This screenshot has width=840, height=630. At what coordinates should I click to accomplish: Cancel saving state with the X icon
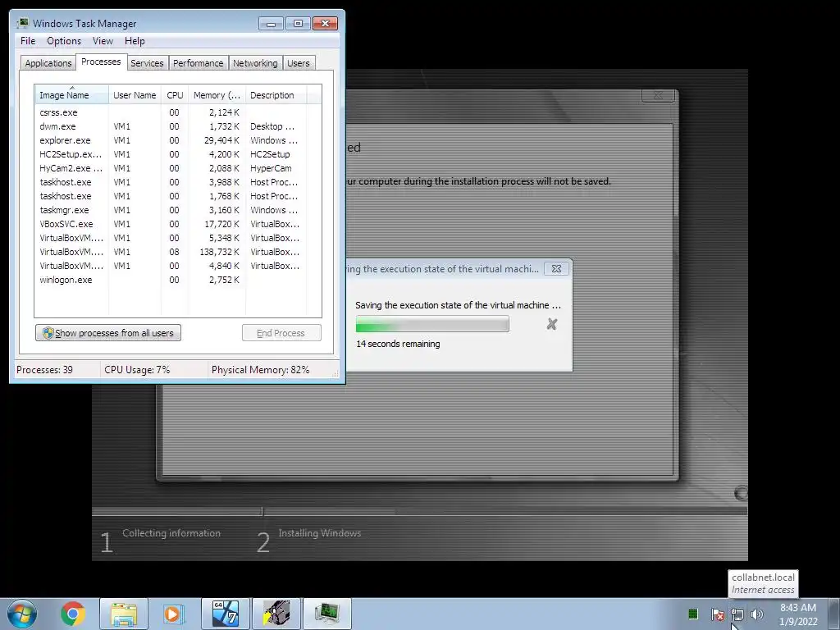point(552,324)
